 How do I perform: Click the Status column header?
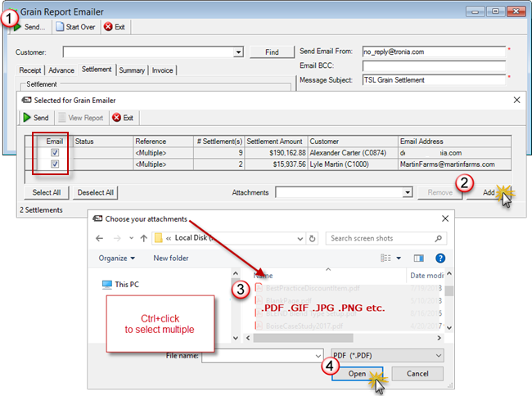[x=103, y=142]
